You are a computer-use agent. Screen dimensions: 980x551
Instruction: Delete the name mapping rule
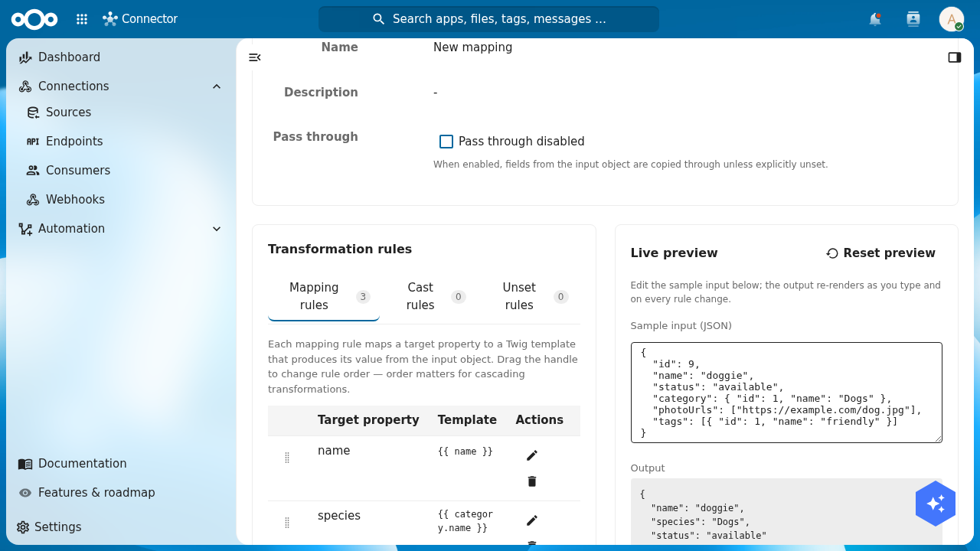tap(532, 481)
